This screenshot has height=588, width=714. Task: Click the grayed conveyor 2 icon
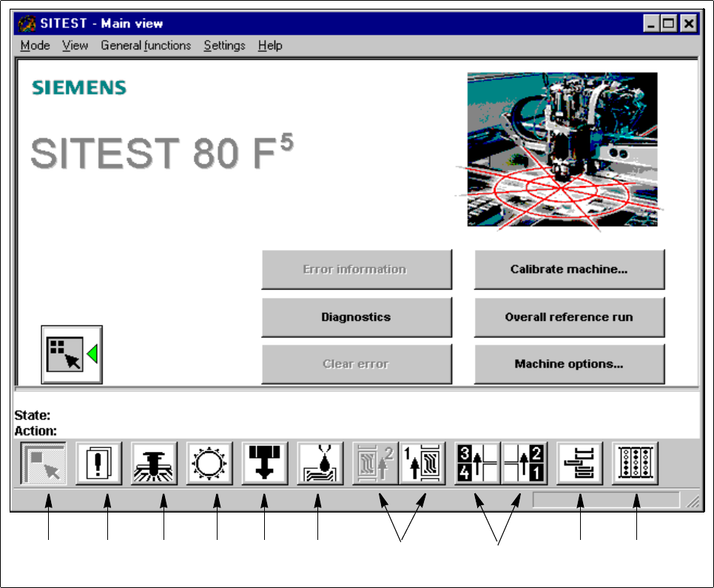tap(376, 463)
